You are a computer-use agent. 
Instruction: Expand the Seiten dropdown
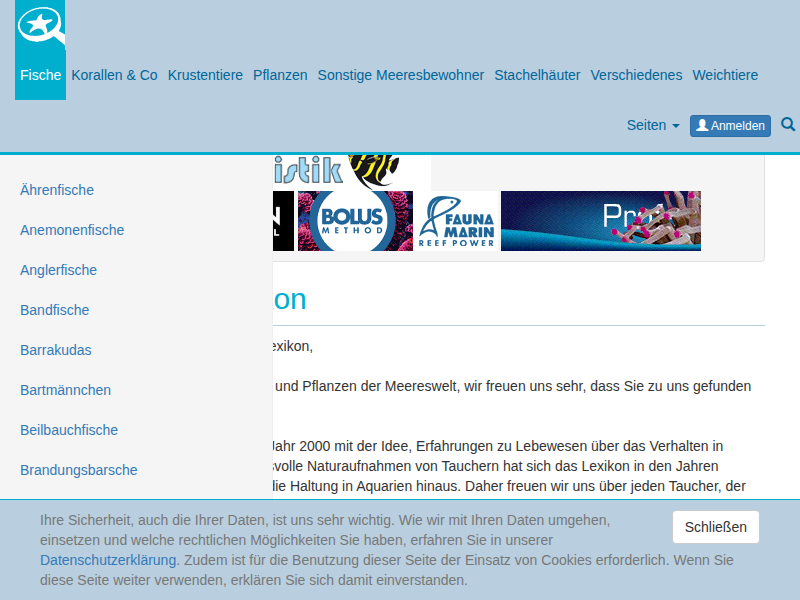[x=652, y=125]
